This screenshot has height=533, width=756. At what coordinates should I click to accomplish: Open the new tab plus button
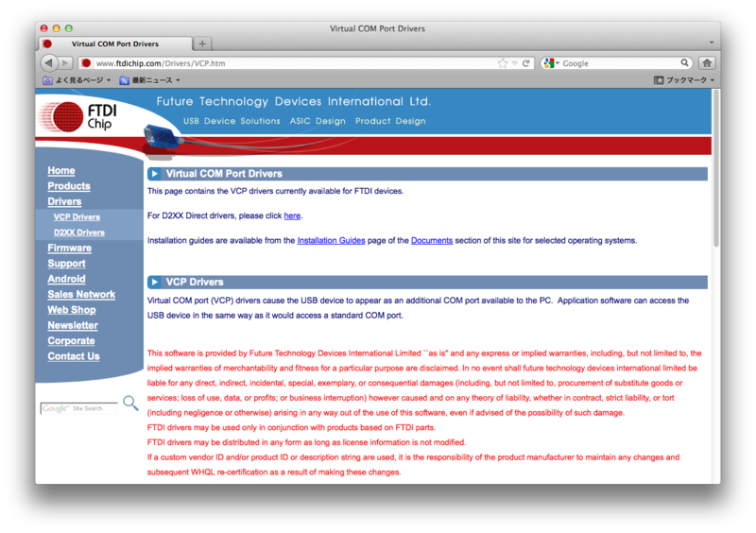pos(202,43)
